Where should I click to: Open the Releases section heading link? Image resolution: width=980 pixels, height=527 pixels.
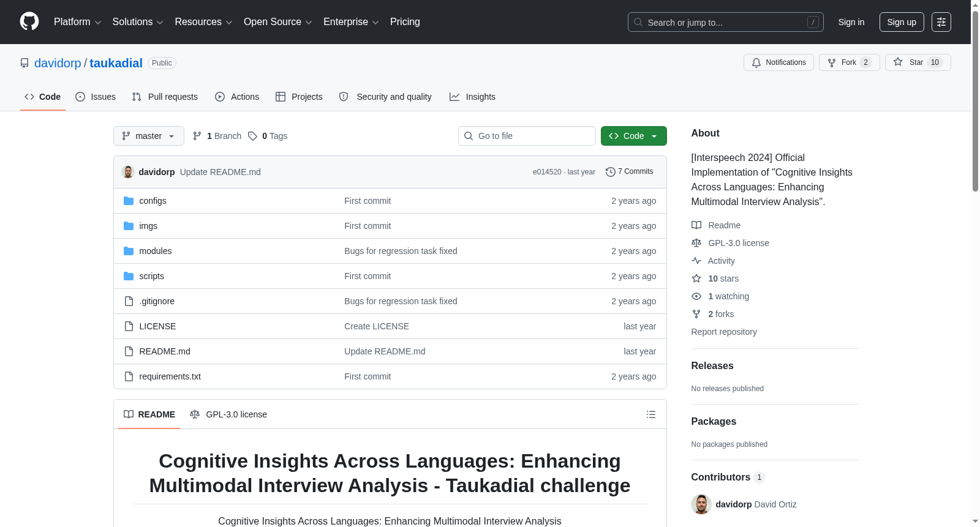point(712,366)
